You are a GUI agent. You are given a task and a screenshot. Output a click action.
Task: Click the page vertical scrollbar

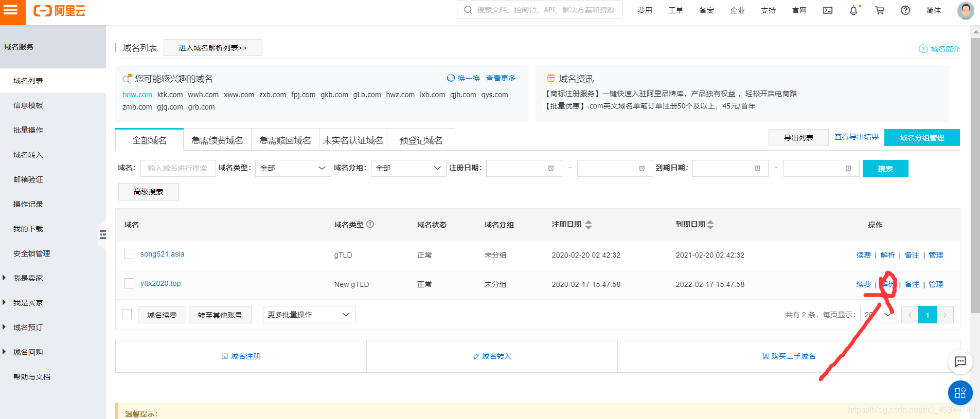(975, 175)
